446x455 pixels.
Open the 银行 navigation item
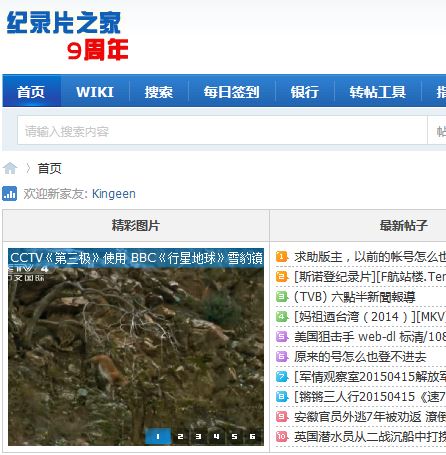pos(305,92)
